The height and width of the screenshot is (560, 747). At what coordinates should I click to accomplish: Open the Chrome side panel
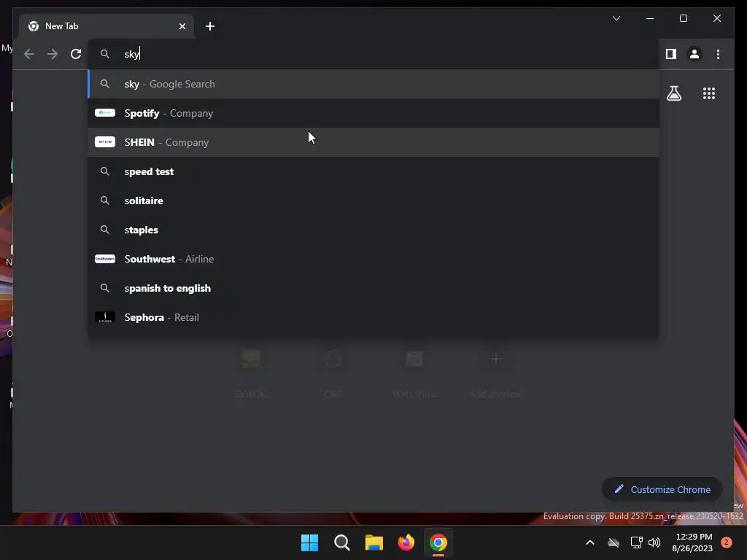tap(671, 54)
